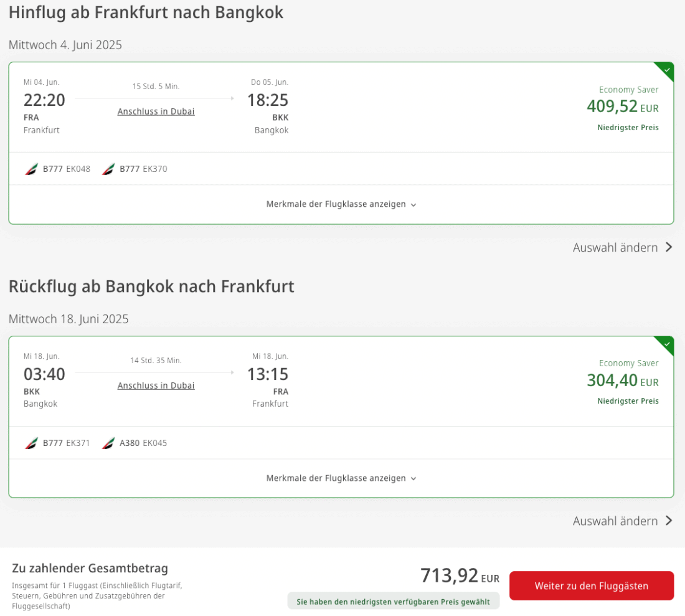
Task: Click the chevron arrow after outbound Auswahl ändern
Action: [669, 247]
